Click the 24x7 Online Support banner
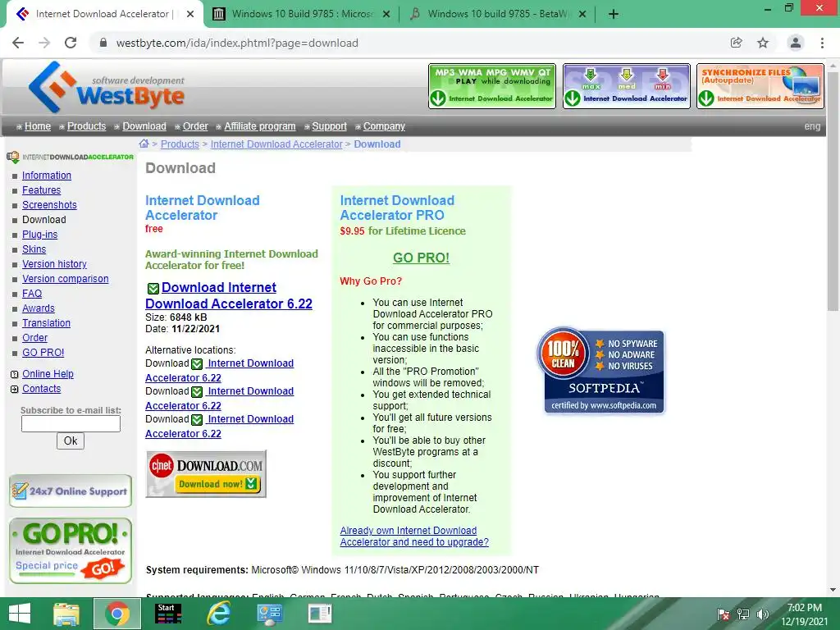 pyautogui.click(x=71, y=491)
